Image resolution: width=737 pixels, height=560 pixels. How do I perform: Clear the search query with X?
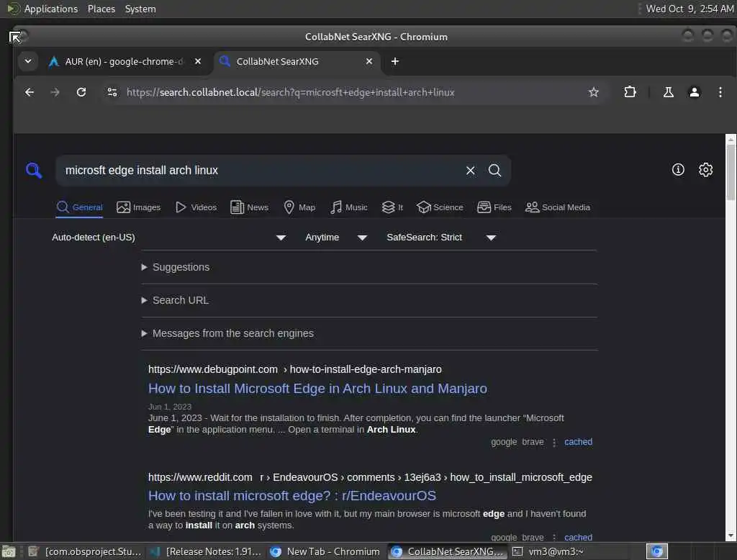click(470, 170)
